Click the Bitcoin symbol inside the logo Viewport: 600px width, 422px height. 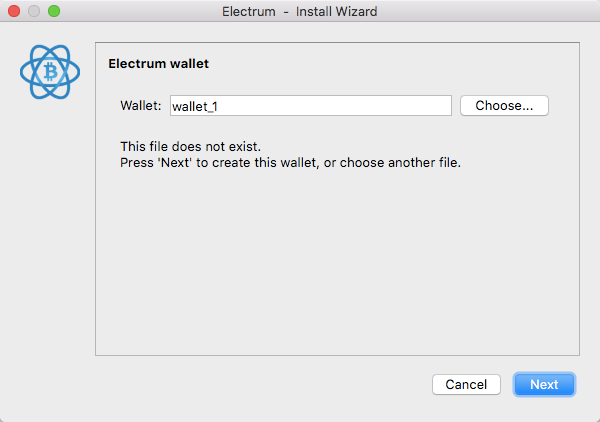50,72
